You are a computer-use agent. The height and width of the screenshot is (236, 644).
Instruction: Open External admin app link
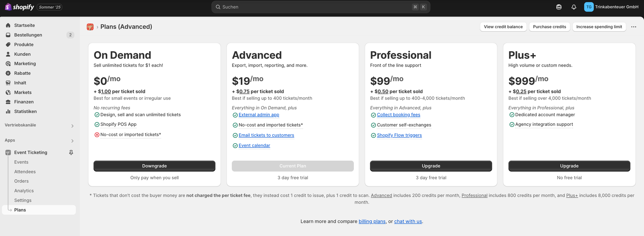(x=259, y=115)
